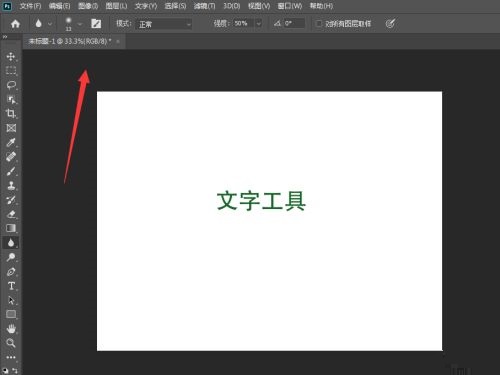Screen dimensions: 500x375
Task: Enable sample all layers checkbox
Action: pos(319,24)
